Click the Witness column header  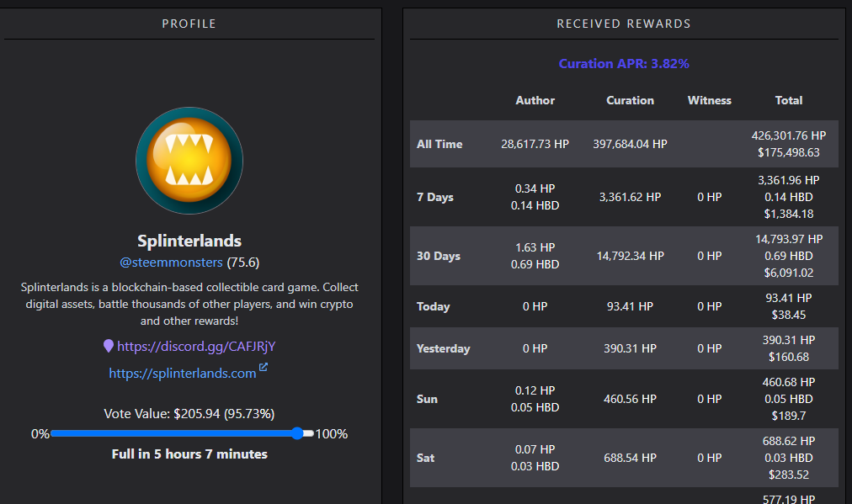710,100
